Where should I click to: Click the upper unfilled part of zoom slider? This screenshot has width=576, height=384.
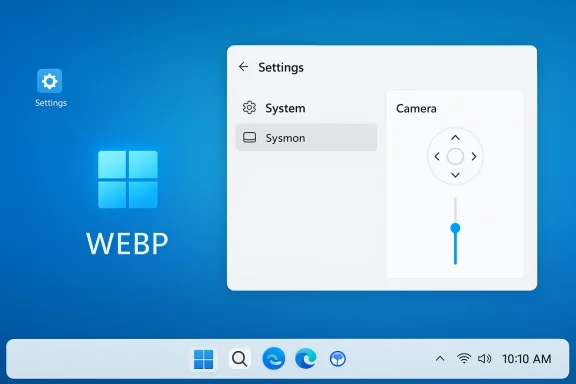[455, 210]
